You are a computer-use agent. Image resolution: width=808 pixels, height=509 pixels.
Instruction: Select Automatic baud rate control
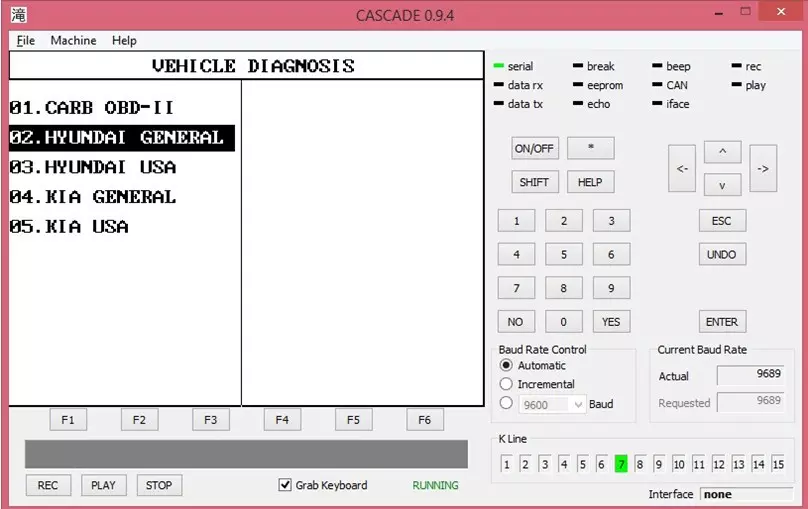pyautogui.click(x=506, y=366)
